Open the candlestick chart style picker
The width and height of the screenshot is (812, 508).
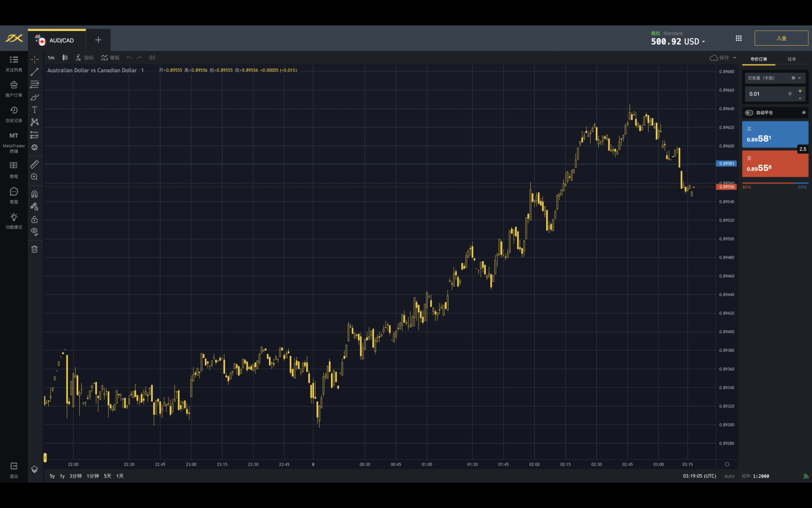[65, 58]
